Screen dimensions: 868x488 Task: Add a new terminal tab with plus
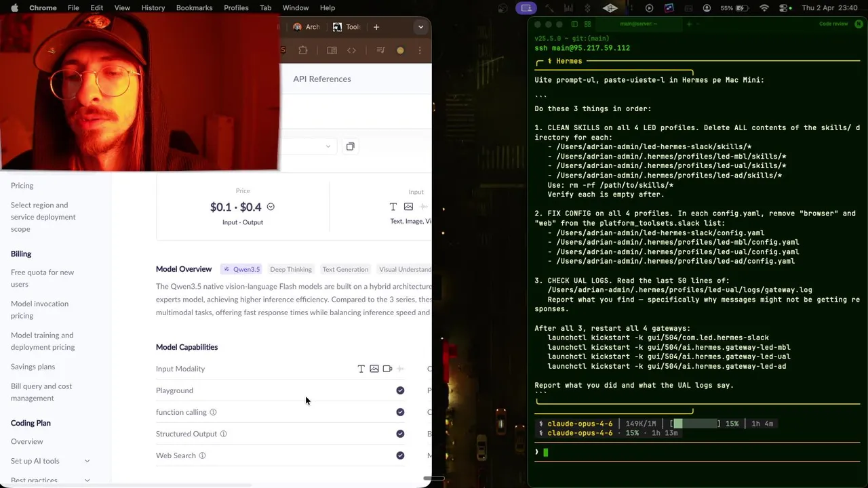[689, 24]
